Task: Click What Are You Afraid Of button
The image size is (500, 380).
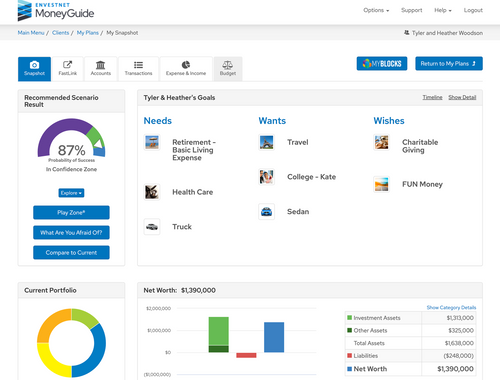Action: pos(71,233)
